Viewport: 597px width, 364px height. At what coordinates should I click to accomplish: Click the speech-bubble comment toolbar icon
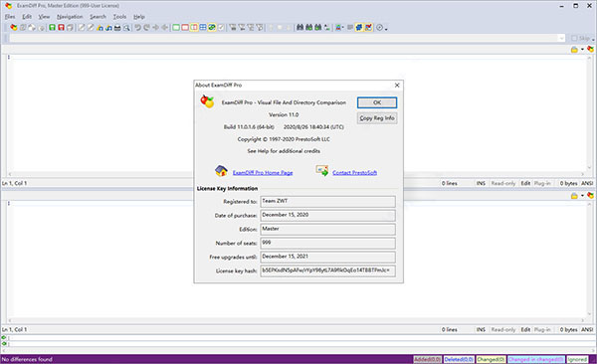point(350,28)
